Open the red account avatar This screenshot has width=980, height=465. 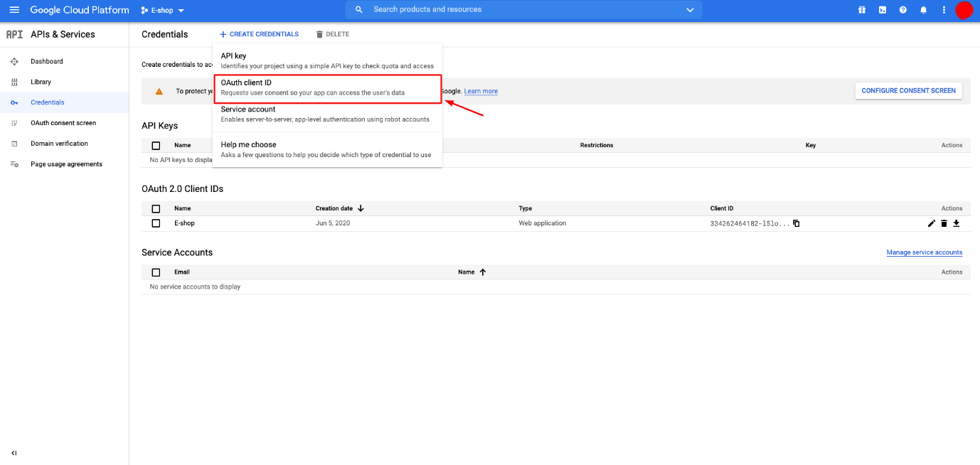(x=964, y=10)
